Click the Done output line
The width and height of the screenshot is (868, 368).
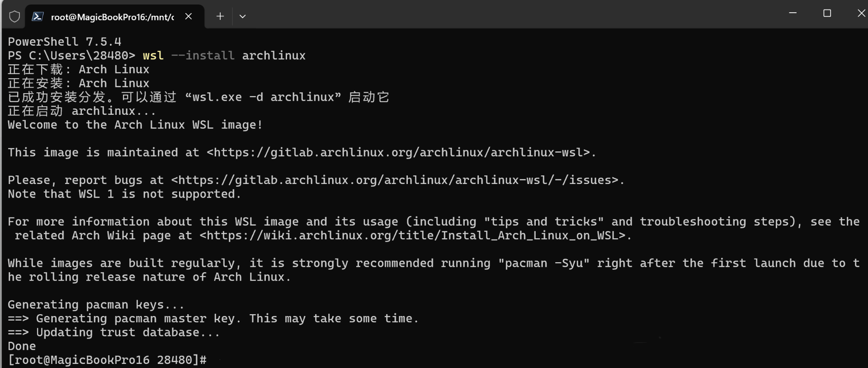tap(21, 346)
